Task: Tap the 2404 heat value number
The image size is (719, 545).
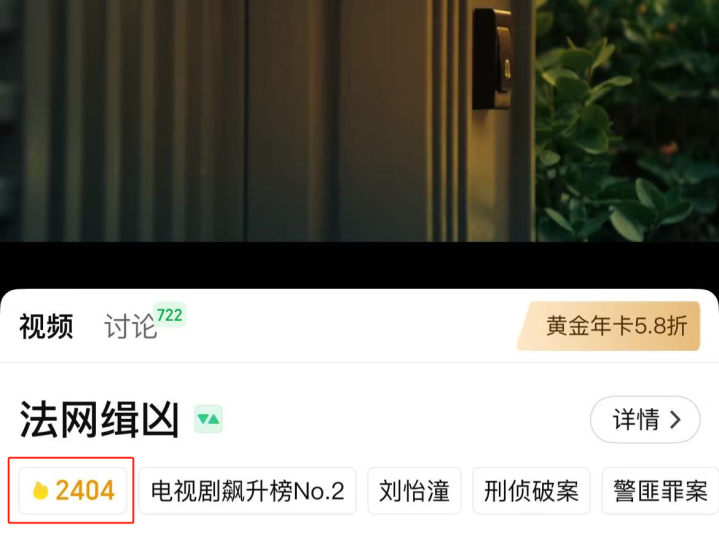Action: click(x=85, y=491)
